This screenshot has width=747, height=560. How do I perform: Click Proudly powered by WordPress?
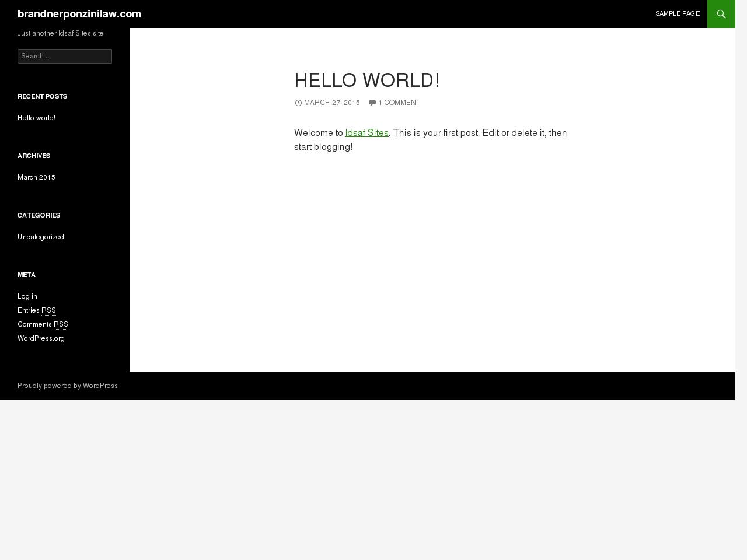click(68, 386)
